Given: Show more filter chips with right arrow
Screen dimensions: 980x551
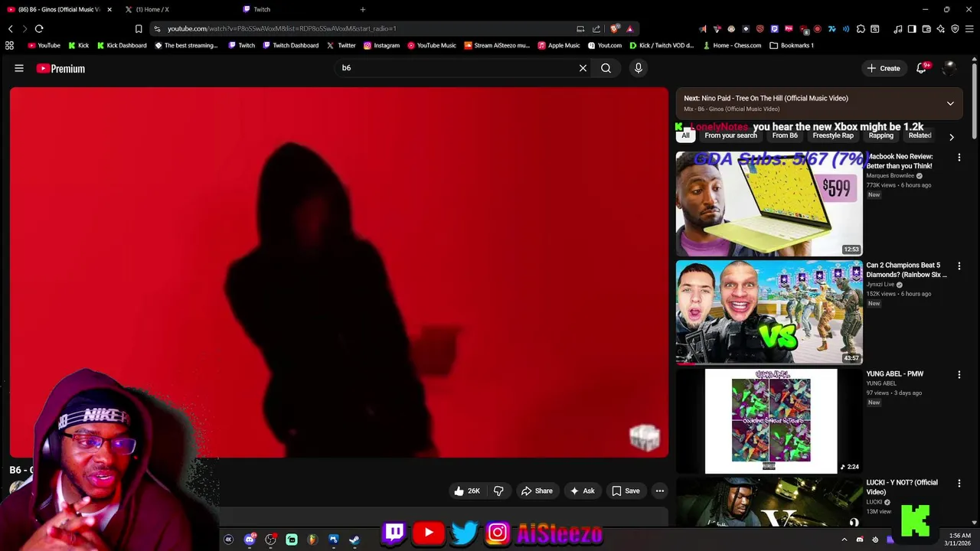Looking at the screenshot, I should point(952,137).
